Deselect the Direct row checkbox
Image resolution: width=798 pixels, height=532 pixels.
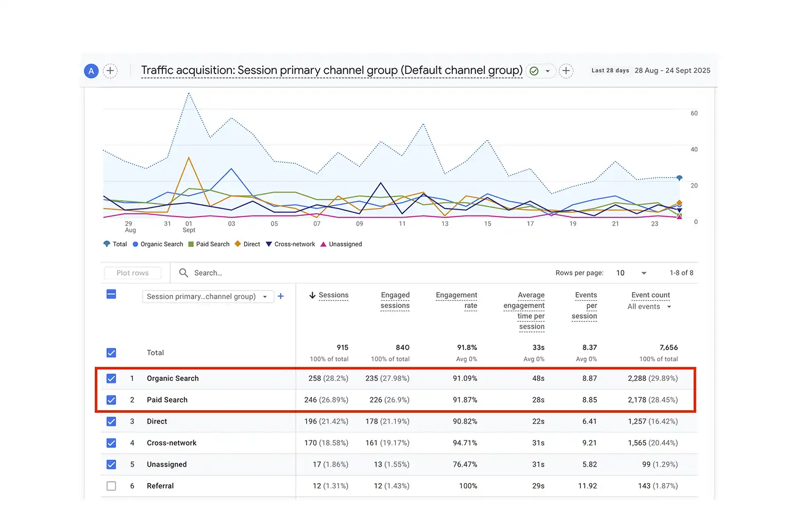coord(111,421)
